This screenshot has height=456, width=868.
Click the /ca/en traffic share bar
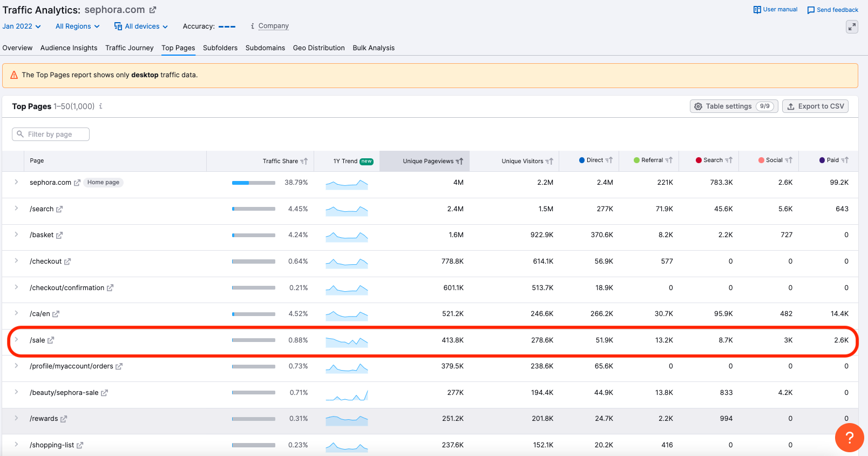(254, 314)
